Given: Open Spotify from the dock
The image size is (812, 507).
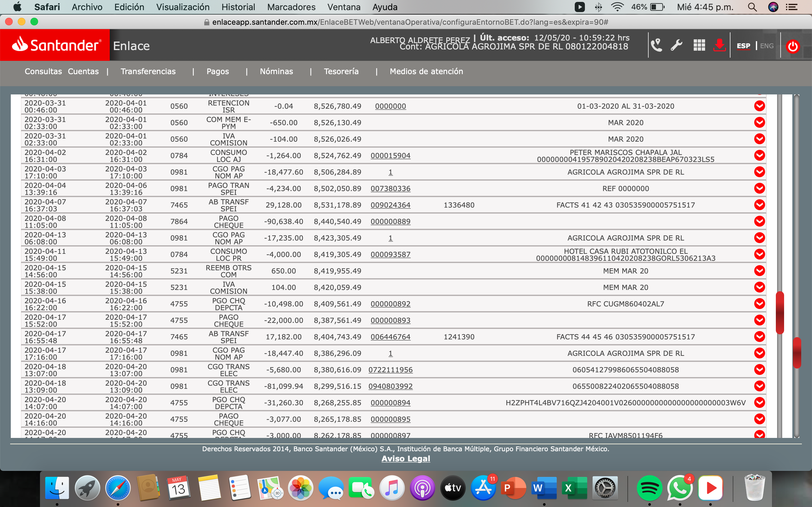Looking at the screenshot, I should point(649,488).
